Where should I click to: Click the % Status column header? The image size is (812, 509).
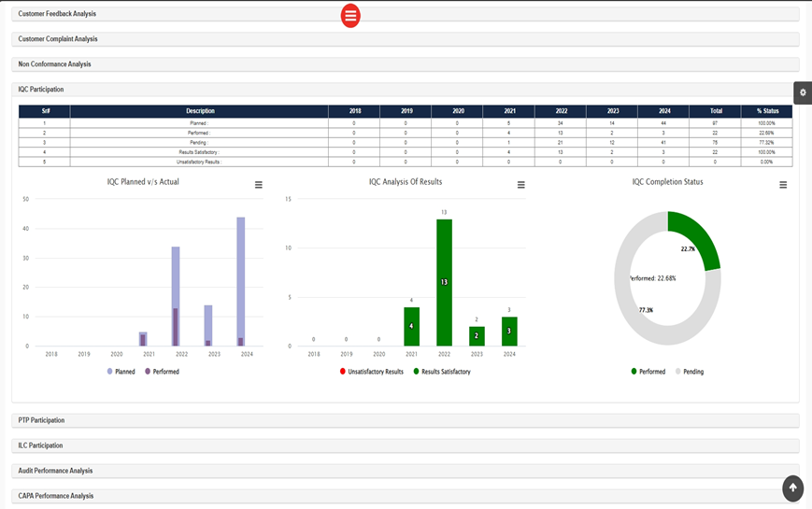[766, 111]
